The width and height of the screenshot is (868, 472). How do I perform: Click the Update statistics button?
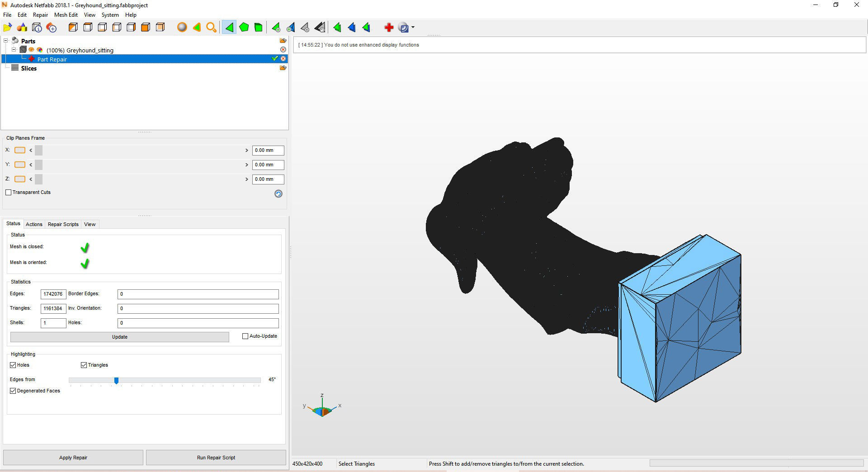tap(120, 337)
